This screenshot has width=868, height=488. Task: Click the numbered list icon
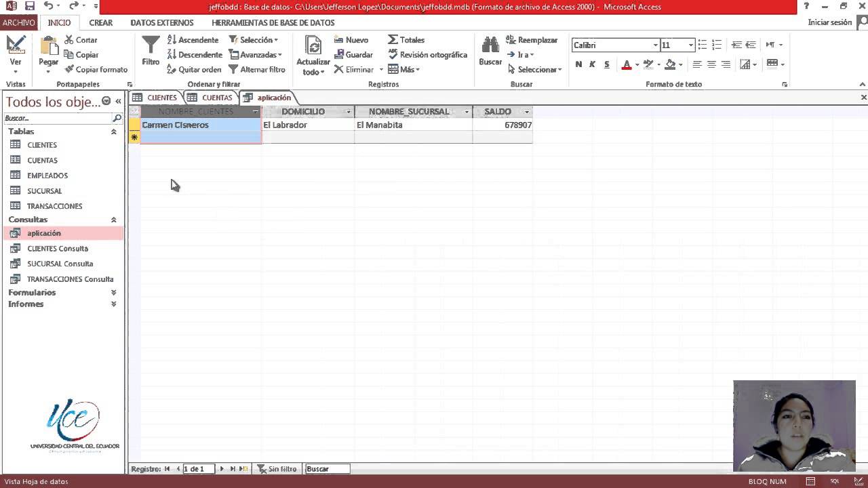click(717, 45)
